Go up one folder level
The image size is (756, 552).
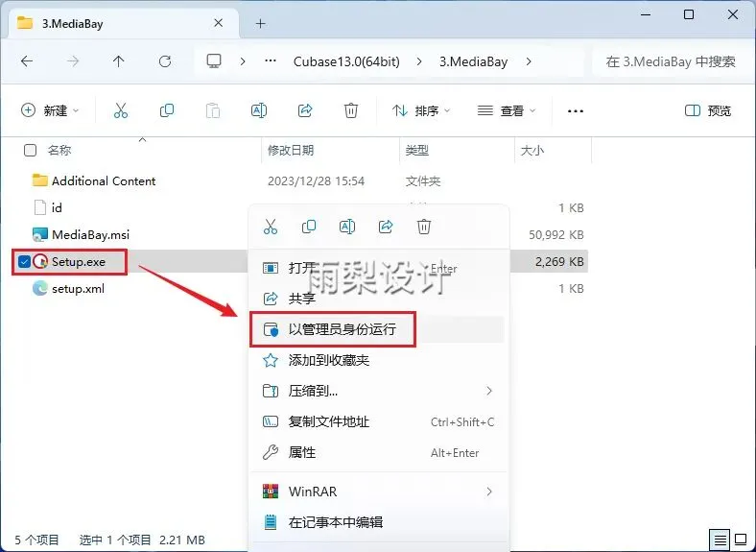tap(119, 61)
